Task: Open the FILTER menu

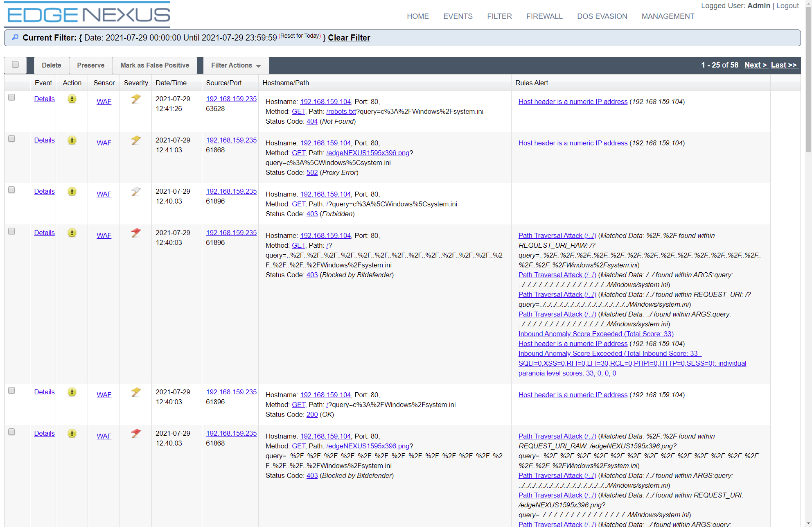Action: (x=499, y=16)
